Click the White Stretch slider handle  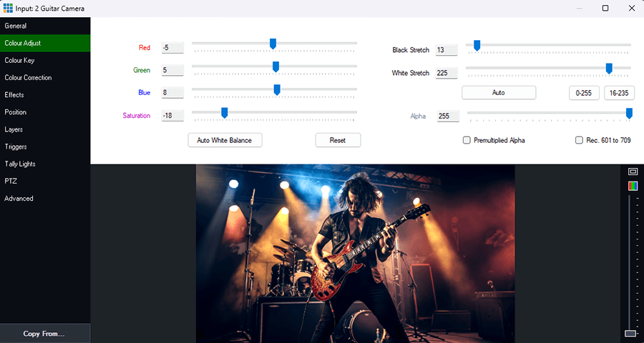click(x=609, y=69)
